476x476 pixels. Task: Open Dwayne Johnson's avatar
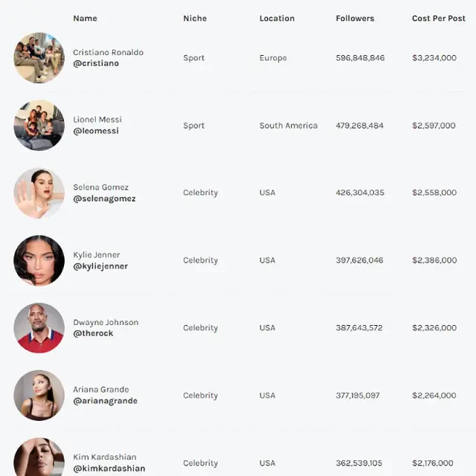click(39, 328)
